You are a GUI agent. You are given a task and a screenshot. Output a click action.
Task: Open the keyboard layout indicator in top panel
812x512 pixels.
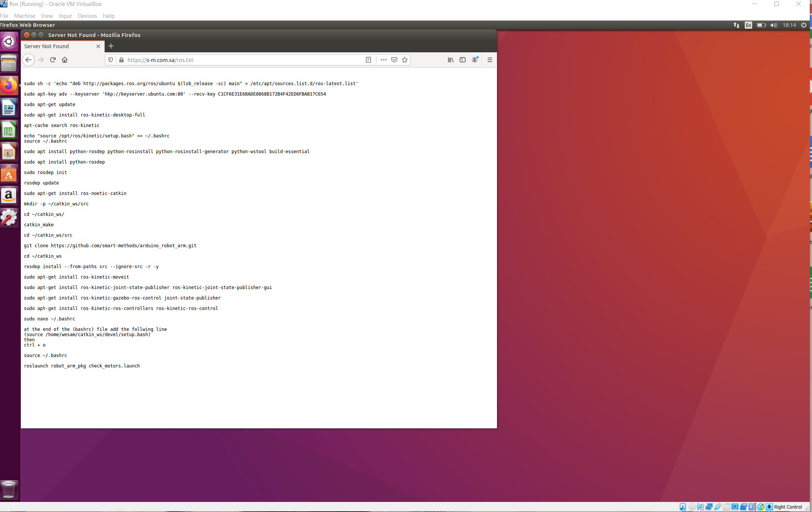pyautogui.click(x=748, y=25)
